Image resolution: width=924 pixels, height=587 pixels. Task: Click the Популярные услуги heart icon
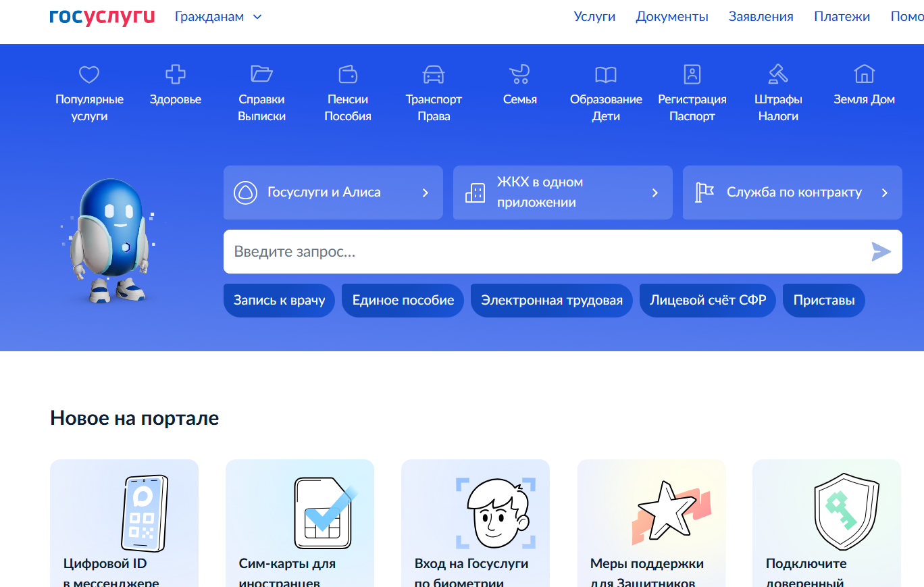tap(89, 74)
